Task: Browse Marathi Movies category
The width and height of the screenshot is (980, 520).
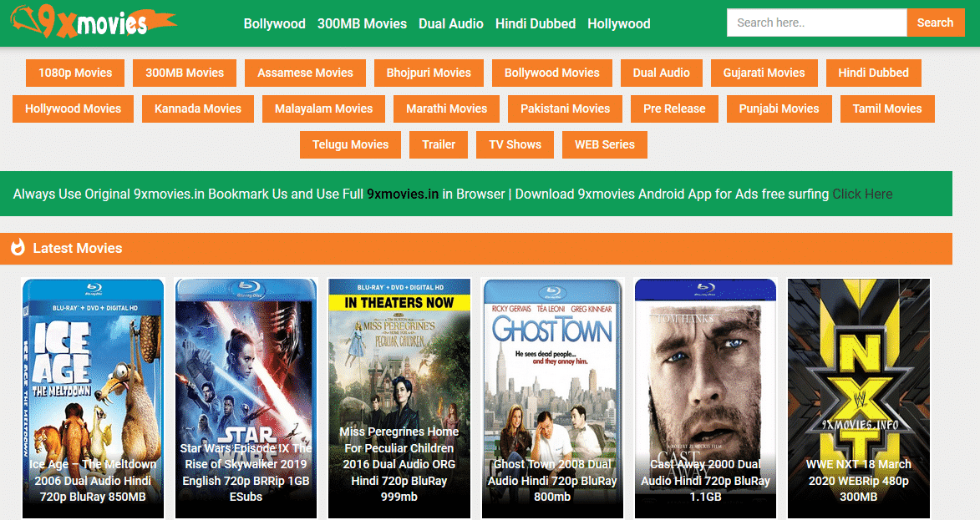Action: coord(446,109)
